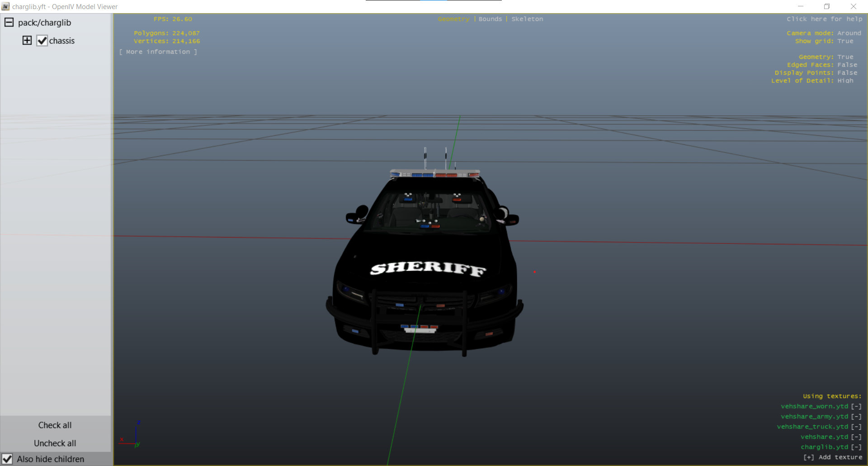Open the More information link
Screen dimensions: 868x466
click(x=158, y=52)
